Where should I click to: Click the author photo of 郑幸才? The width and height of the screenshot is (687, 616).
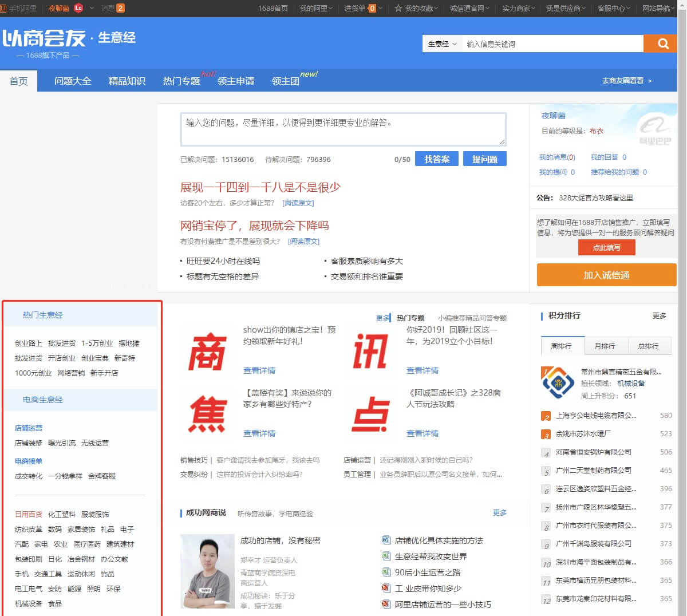coord(207,571)
